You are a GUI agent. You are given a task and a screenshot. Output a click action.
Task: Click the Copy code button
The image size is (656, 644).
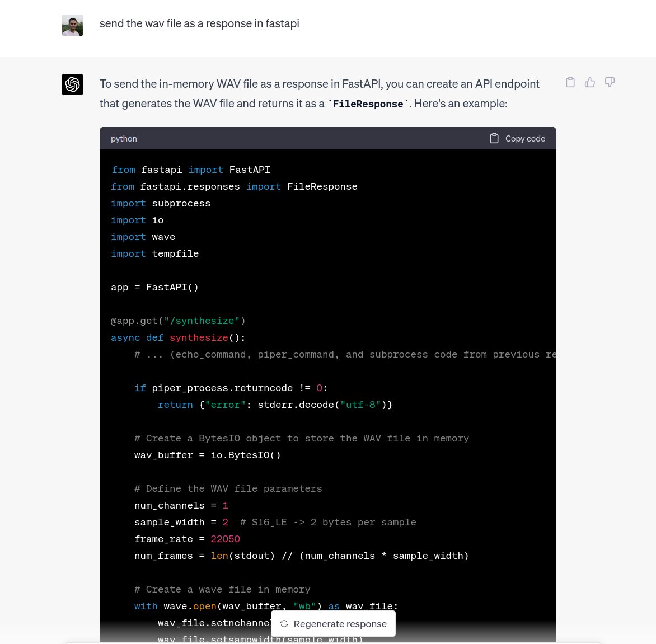point(517,138)
